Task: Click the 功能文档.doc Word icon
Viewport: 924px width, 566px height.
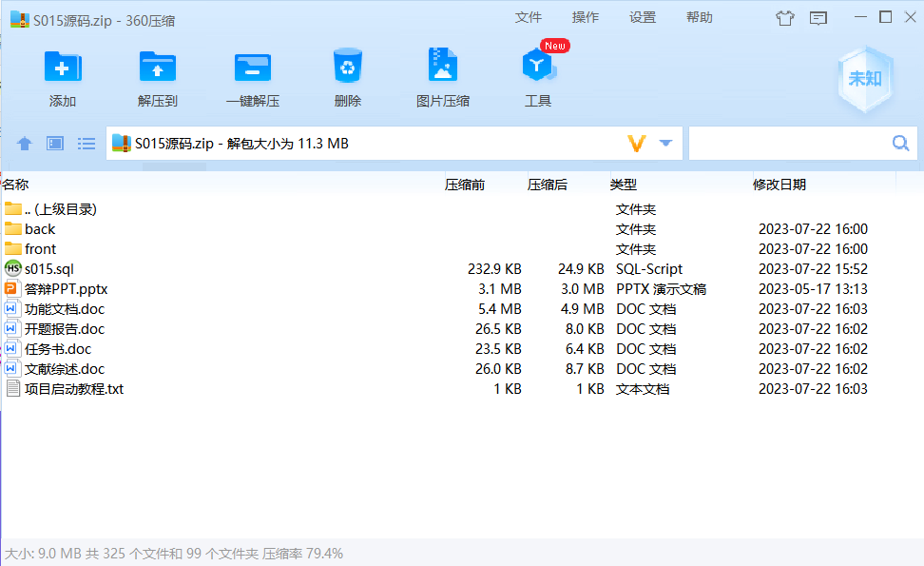Action: (x=10, y=309)
